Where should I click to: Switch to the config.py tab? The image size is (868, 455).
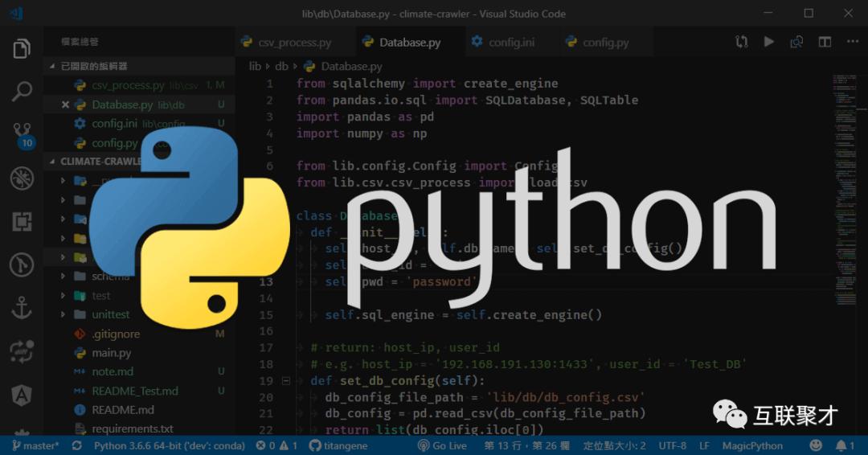pyautogui.click(x=604, y=42)
